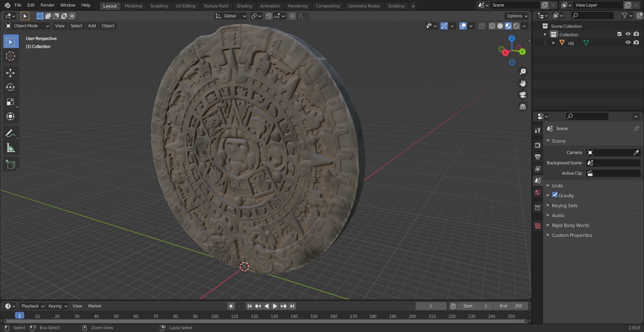Toggle show overlays button
644x332 pixels.
pos(463,26)
